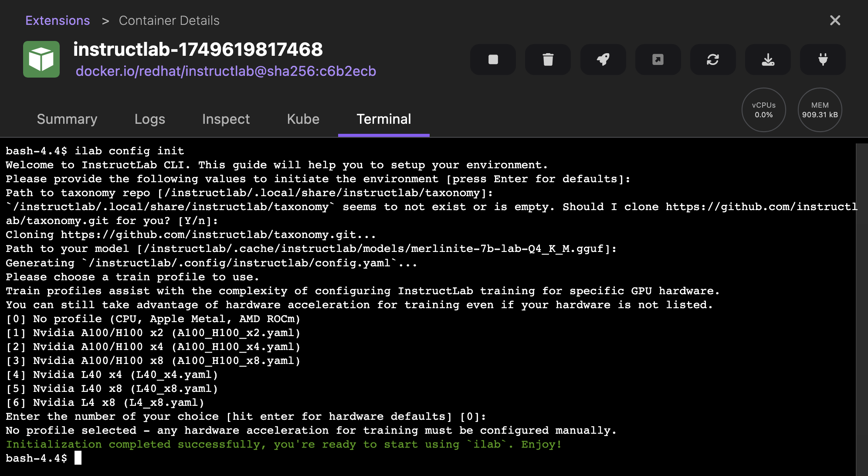Delete the container via trash icon
Screen dimensions: 868x476
tap(548, 59)
